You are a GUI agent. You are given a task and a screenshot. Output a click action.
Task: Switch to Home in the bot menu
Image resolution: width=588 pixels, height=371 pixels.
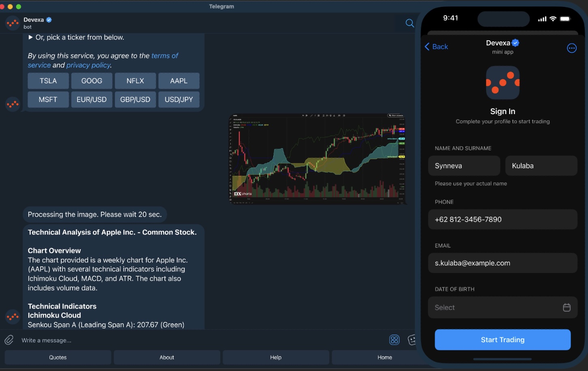pos(384,357)
